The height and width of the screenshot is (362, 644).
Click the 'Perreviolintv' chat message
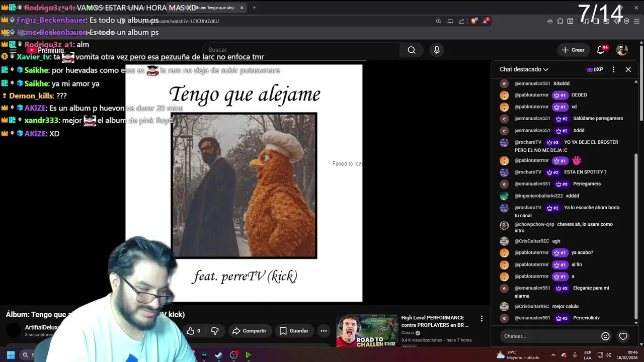[587, 318]
